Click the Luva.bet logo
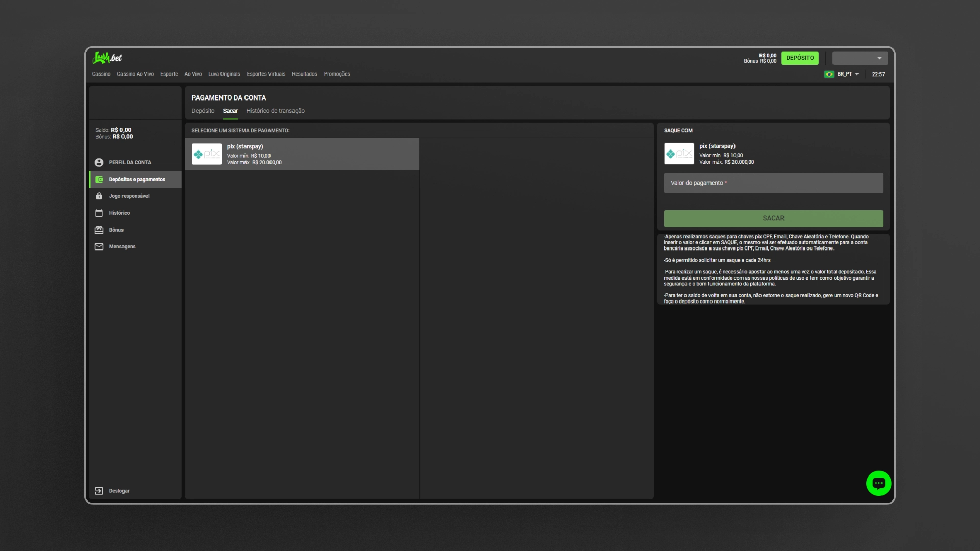 [107, 58]
